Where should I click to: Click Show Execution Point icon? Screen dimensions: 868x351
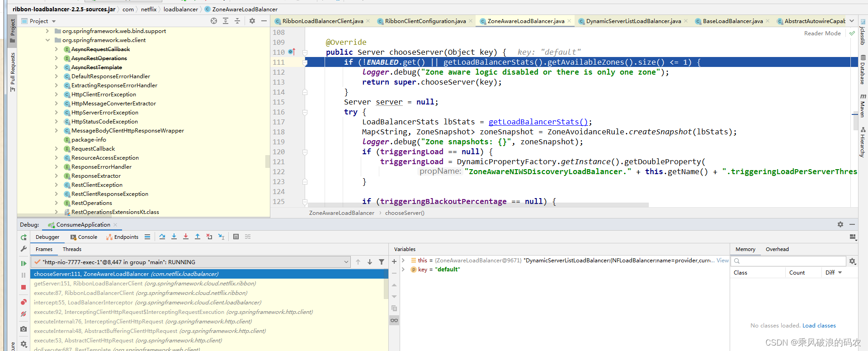tap(147, 237)
